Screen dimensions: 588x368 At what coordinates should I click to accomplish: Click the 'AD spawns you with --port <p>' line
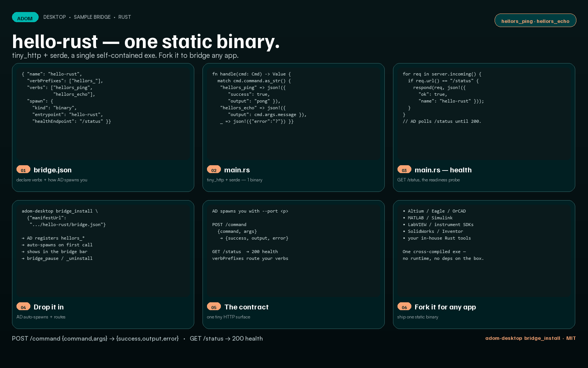coord(250,211)
